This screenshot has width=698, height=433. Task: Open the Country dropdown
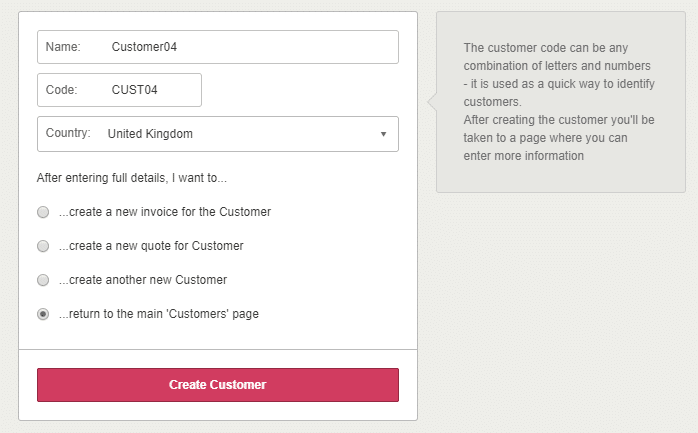click(218, 134)
